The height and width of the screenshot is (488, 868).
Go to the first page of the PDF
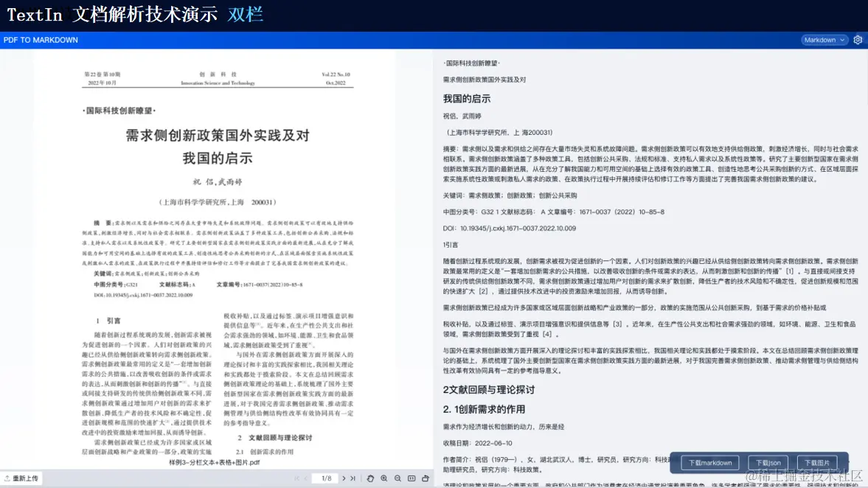(296, 478)
